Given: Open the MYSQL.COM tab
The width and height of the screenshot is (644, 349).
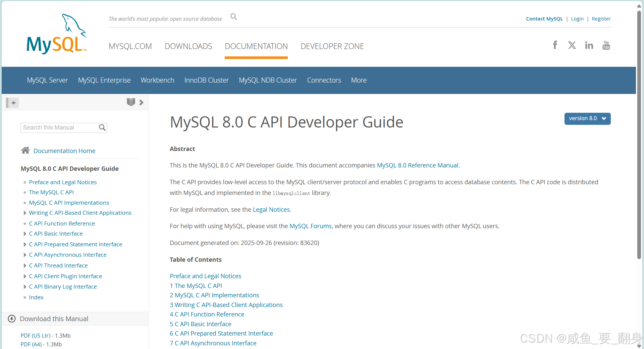Looking at the screenshot, I should click(130, 46).
